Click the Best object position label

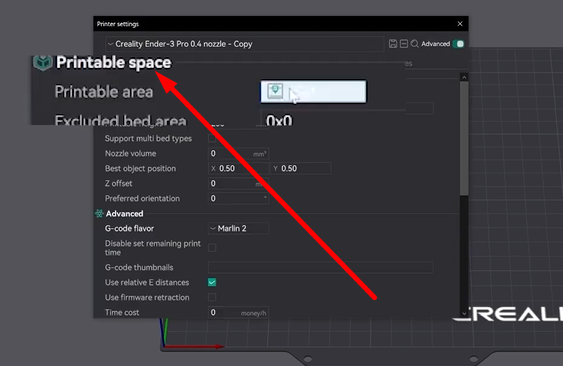140,168
